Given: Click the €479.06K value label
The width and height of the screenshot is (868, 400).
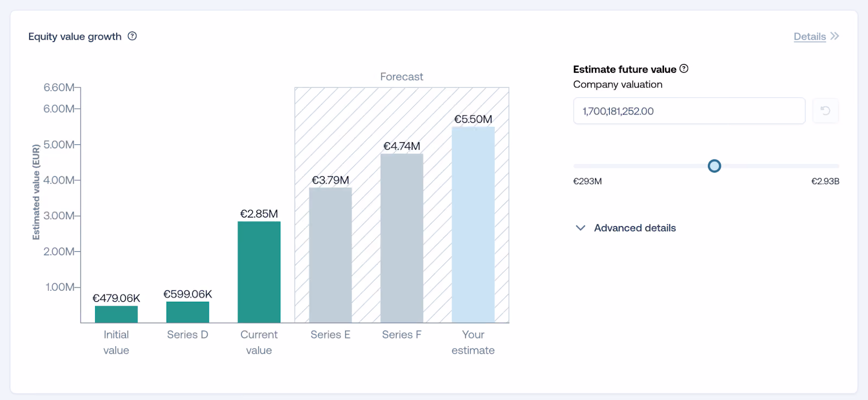Looking at the screenshot, I should [x=116, y=298].
